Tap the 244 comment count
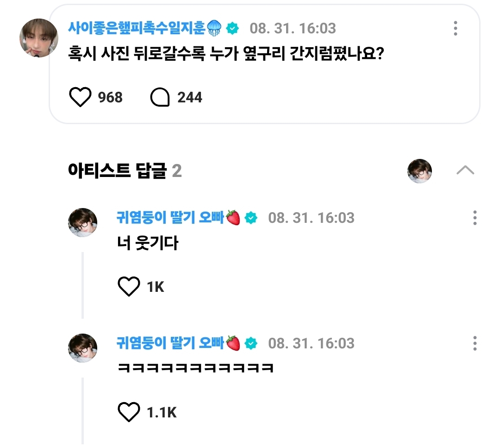 point(190,97)
